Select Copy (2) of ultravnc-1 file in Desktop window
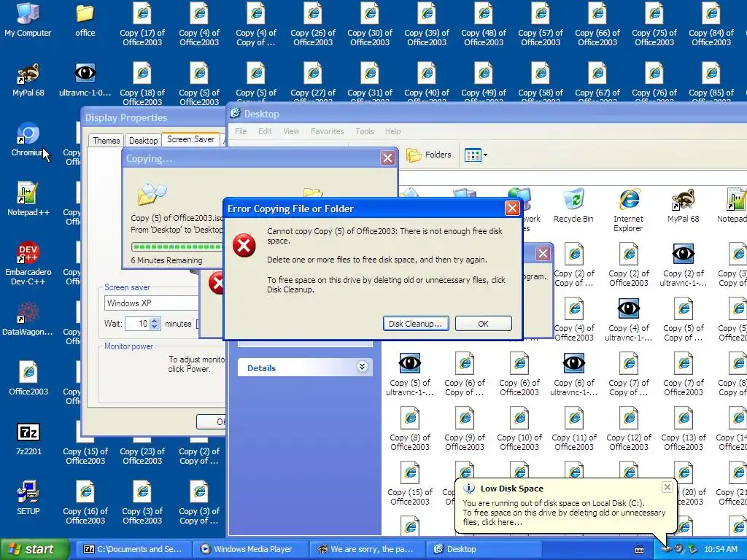The image size is (747, 560). (683, 265)
